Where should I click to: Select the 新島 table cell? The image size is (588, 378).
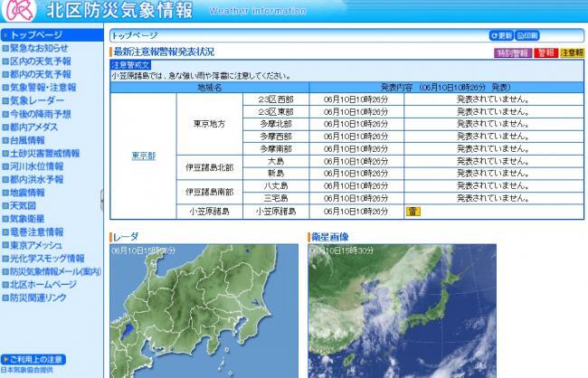276,174
